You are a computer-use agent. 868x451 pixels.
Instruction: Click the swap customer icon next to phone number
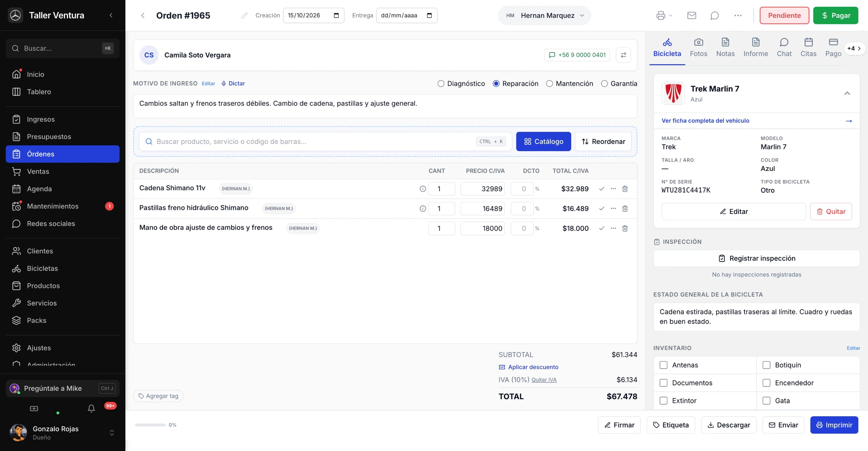pos(623,55)
